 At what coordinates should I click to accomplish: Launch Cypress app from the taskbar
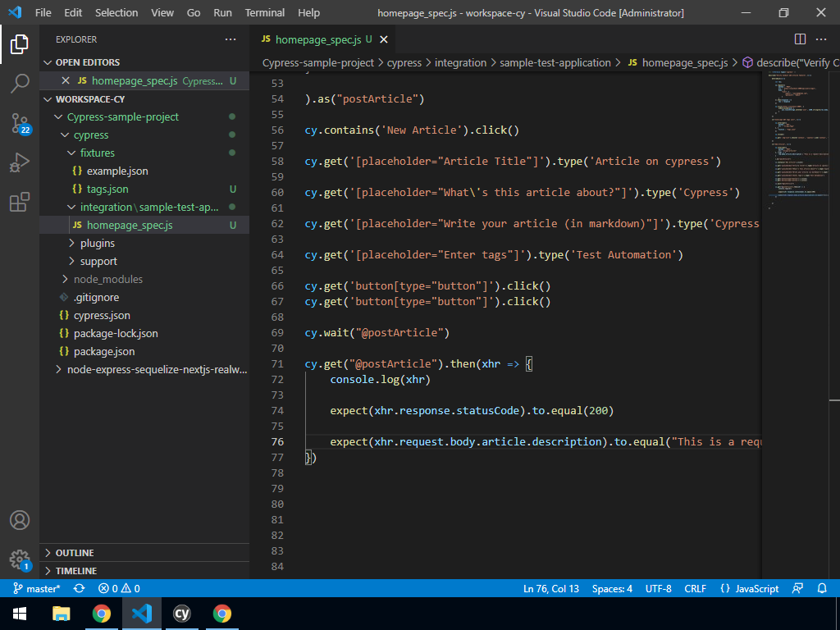[182, 614]
